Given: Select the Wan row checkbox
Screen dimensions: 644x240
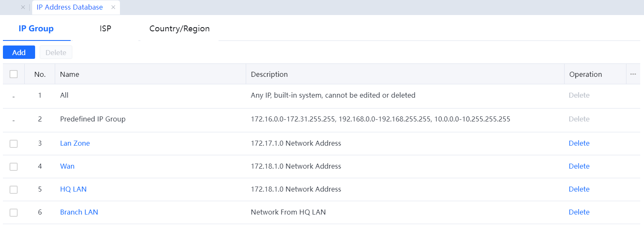Looking at the screenshot, I should 14,167.
